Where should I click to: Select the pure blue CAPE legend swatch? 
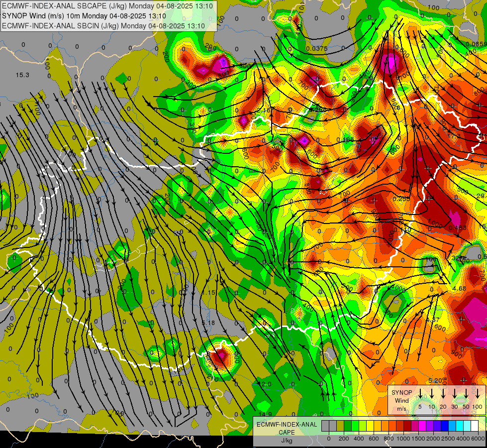pos(445,426)
